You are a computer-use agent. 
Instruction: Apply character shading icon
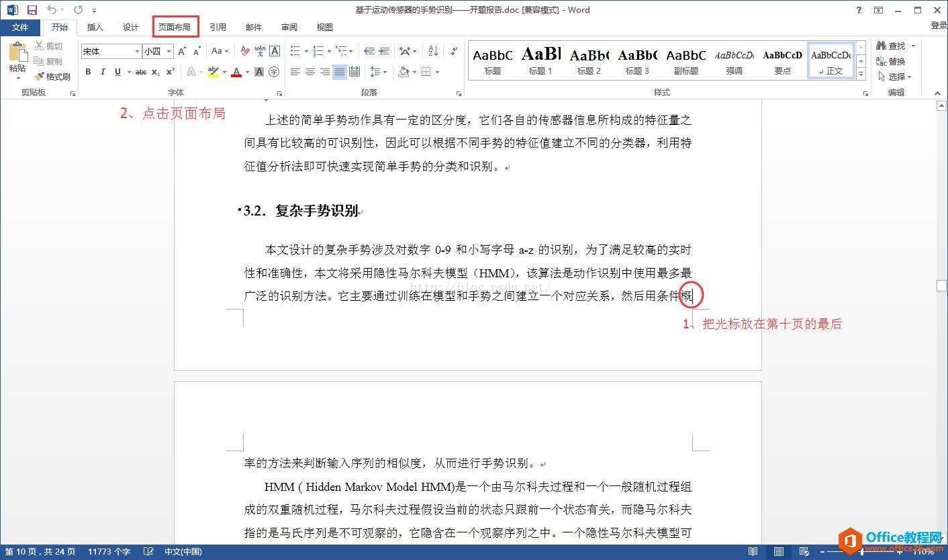tap(259, 72)
